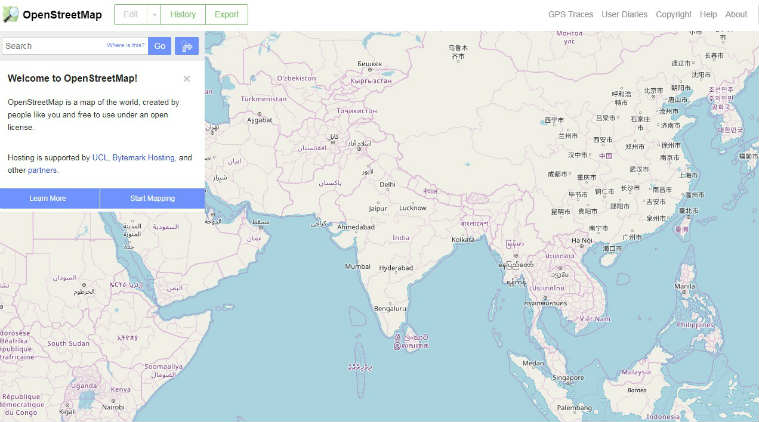
Task: Close the Welcome to OpenStreetMap panel
Action: (187, 78)
